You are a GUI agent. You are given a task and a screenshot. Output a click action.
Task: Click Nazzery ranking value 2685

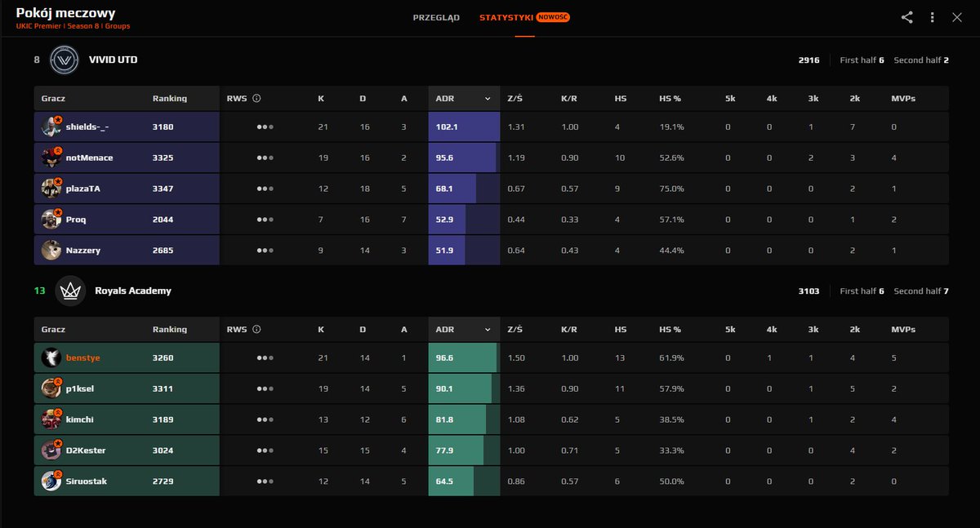point(163,251)
